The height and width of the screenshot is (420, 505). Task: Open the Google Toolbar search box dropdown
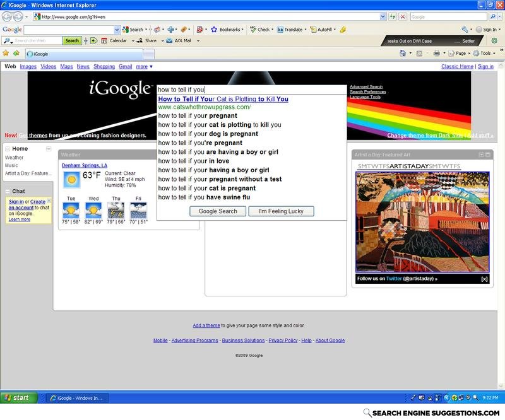(x=117, y=30)
